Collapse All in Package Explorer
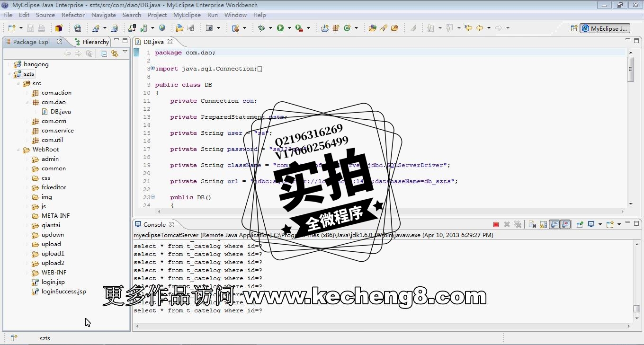The height and width of the screenshot is (345, 644). [104, 53]
